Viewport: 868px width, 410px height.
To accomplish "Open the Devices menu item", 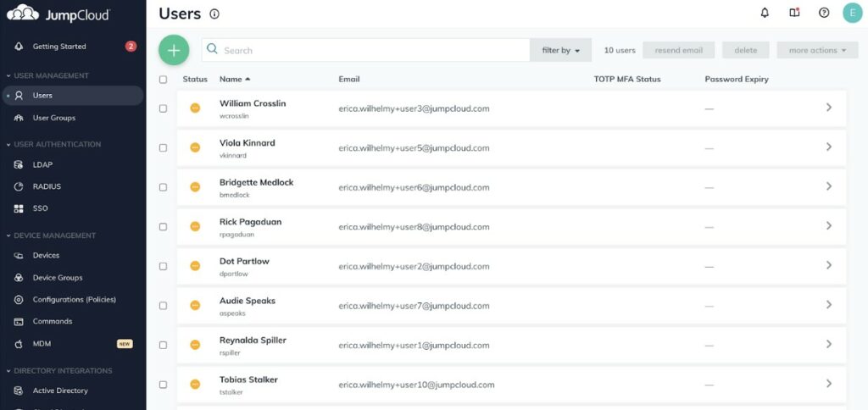I will coord(46,256).
